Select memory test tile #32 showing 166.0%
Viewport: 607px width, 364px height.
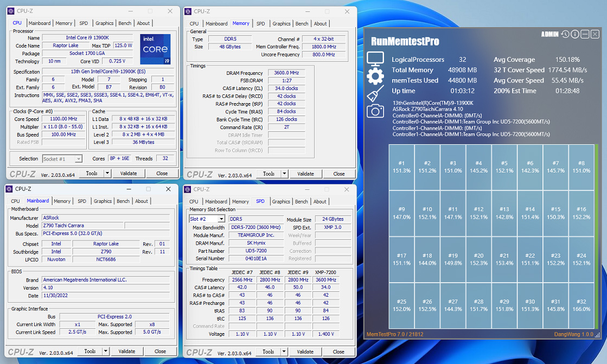pyautogui.click(x=581, y=305)
